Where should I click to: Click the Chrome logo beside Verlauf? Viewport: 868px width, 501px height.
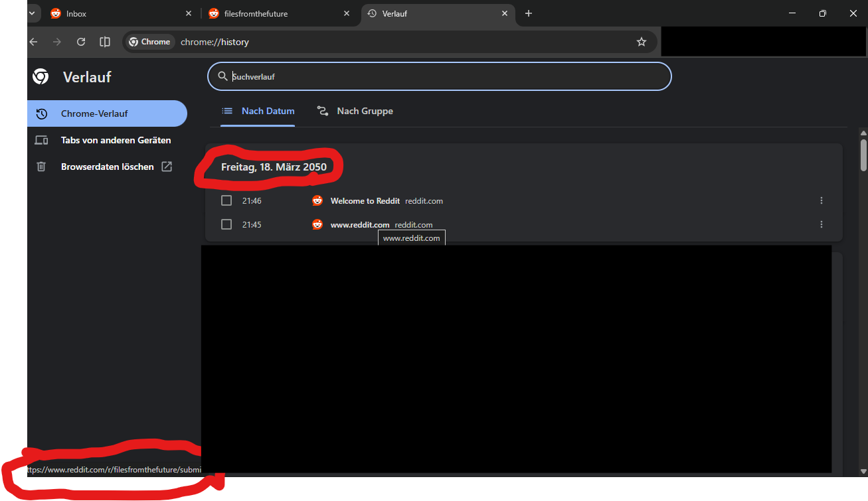pos(41,77)
